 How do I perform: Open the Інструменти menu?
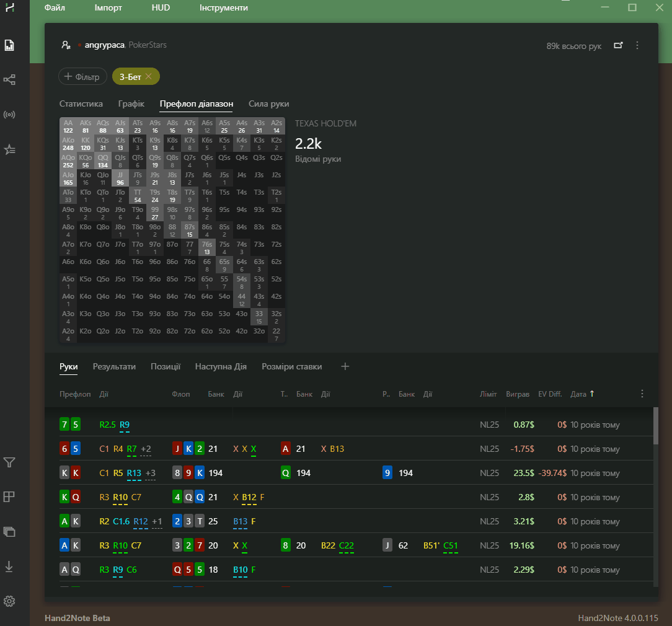(224, 7)
